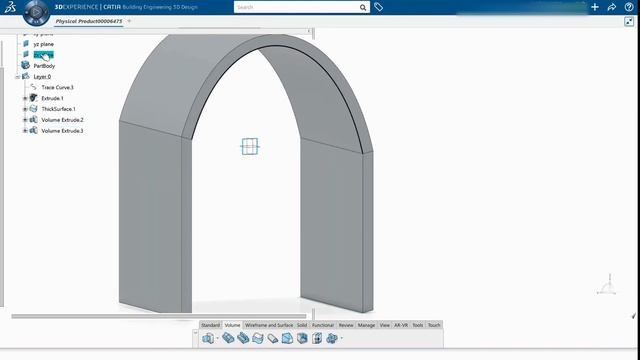Open the View tab
This screenshot has height=360, width=640.
click(384, 325)
